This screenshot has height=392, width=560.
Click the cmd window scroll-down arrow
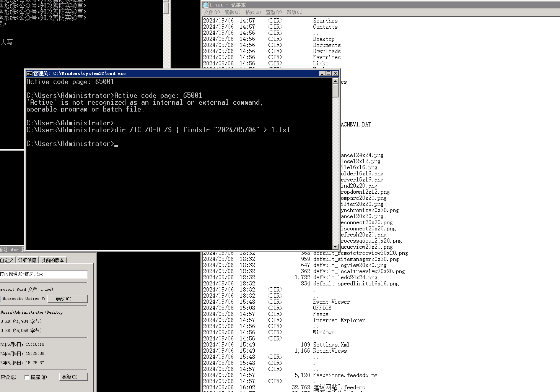[x=335, y=247]
